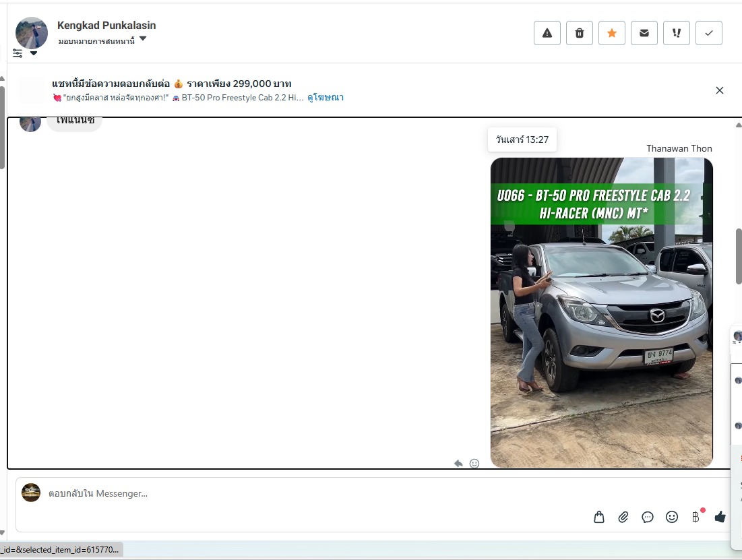Open the shopping bag products icon

coord(599,517)
